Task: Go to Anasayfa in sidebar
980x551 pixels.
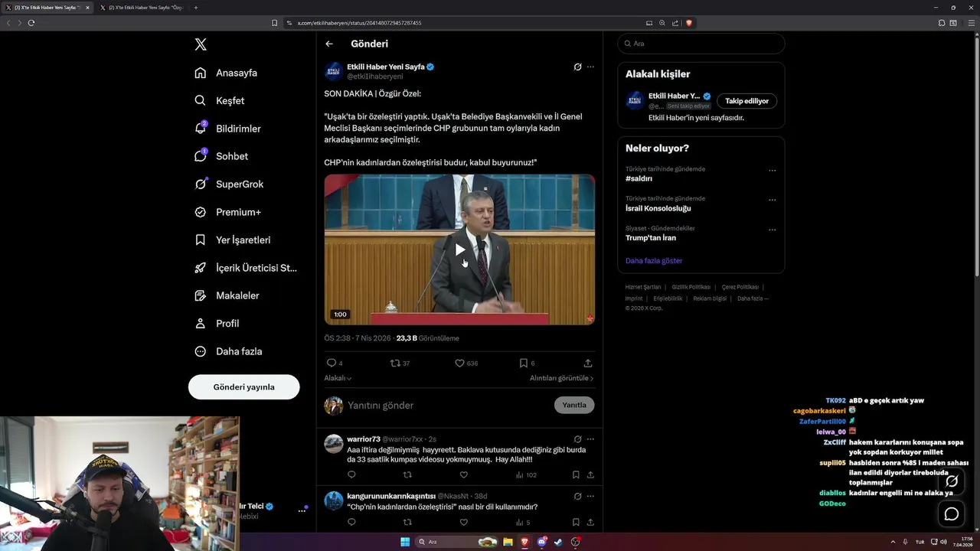Action: pyautogui.click(x=226, y=73)
